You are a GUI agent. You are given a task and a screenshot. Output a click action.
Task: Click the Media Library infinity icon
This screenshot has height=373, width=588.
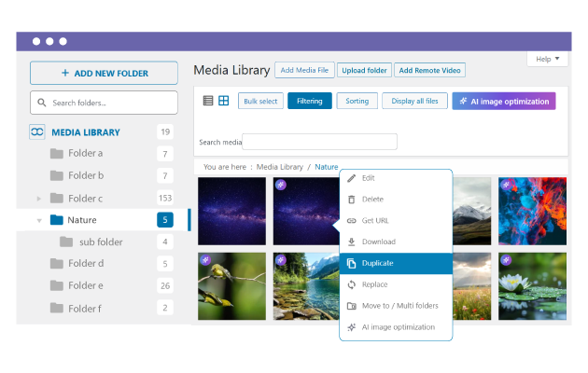click(37, 132)
